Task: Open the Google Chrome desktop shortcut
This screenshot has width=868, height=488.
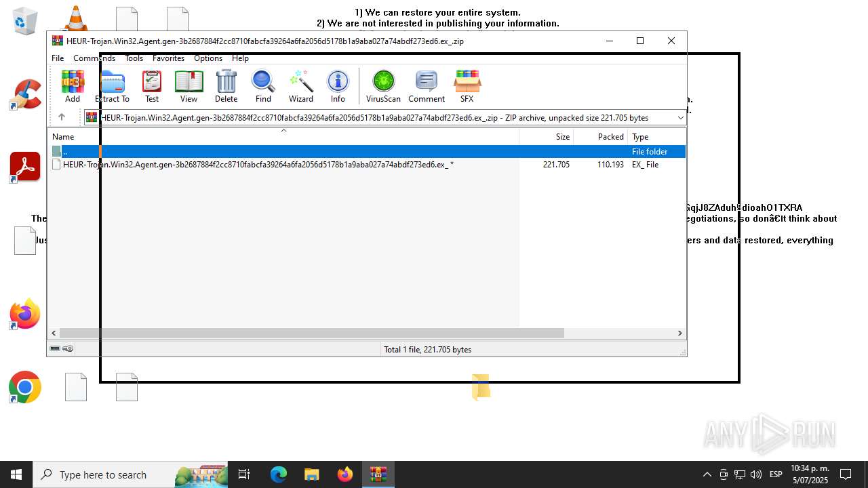Action: coord(25,387)
